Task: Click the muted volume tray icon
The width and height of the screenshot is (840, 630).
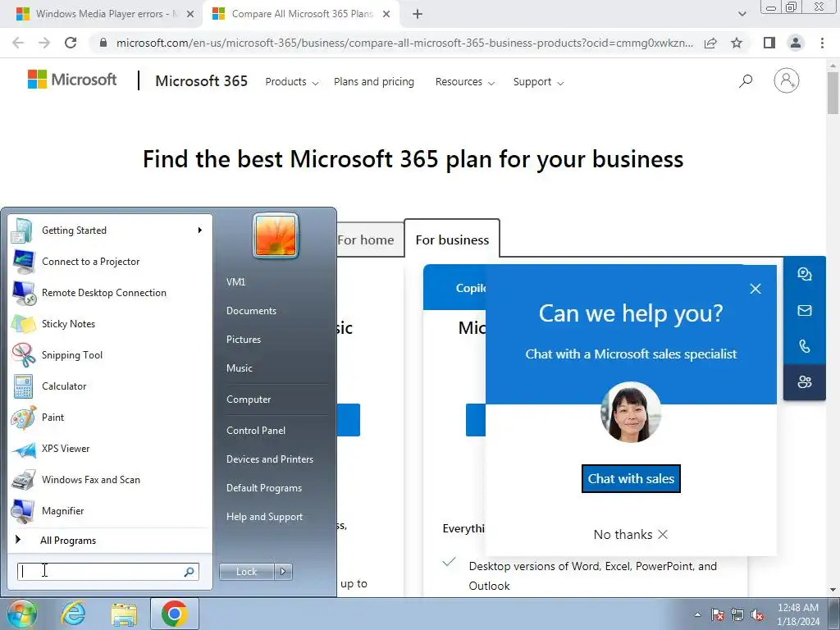Action: pos(757,614)
